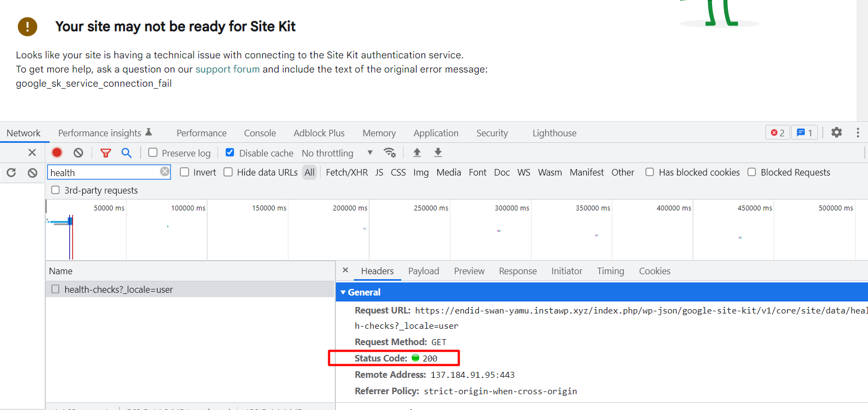Open the Adblock Plus panel
The height and width of the screenshot is (410, 868).
point(319,133)
